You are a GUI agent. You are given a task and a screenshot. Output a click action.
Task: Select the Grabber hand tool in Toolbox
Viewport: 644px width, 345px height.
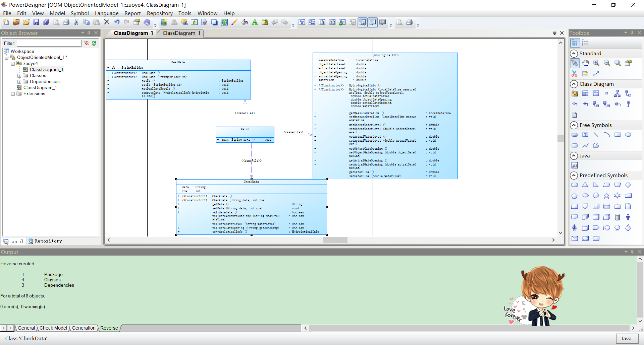(x=585, y=63)
